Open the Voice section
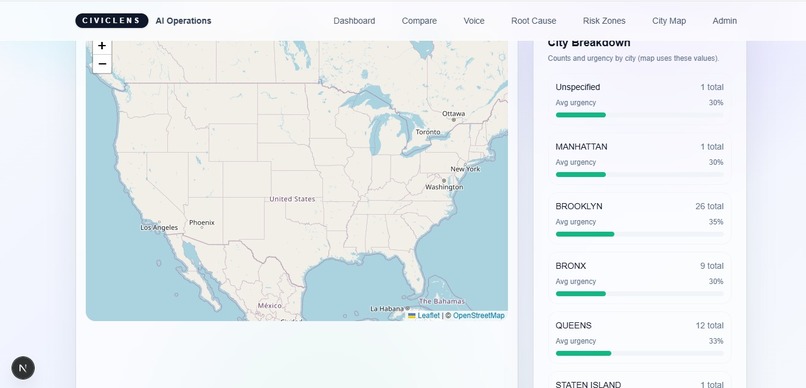806x388 pixels. (474, 21)
